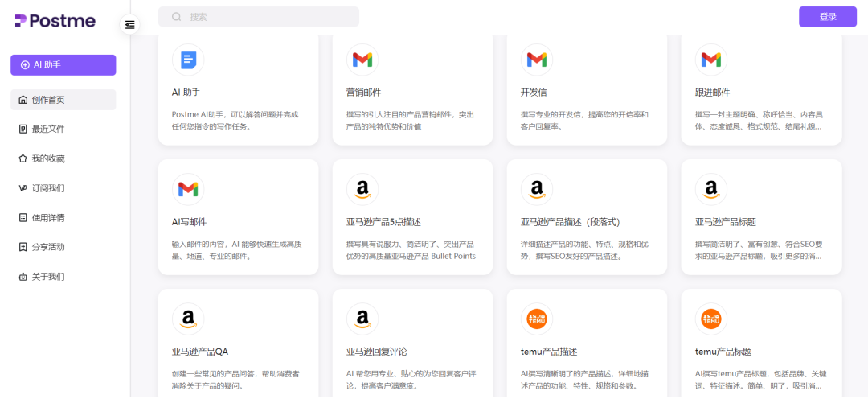Click the Amazon icon of 亚马逊回复评论 card
The image size is (868, 399).
tap(362, 319)
